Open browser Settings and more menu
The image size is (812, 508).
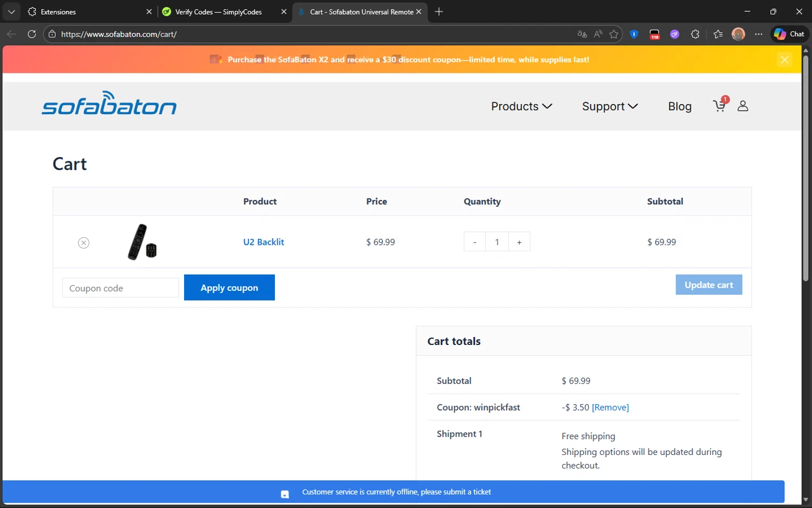pyautogui.click(x=758, y=34)
